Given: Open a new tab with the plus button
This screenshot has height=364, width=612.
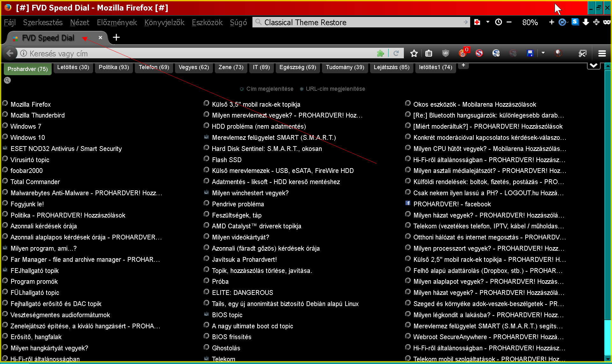Looking at the screenshot, I should click(x=116, y=38).
